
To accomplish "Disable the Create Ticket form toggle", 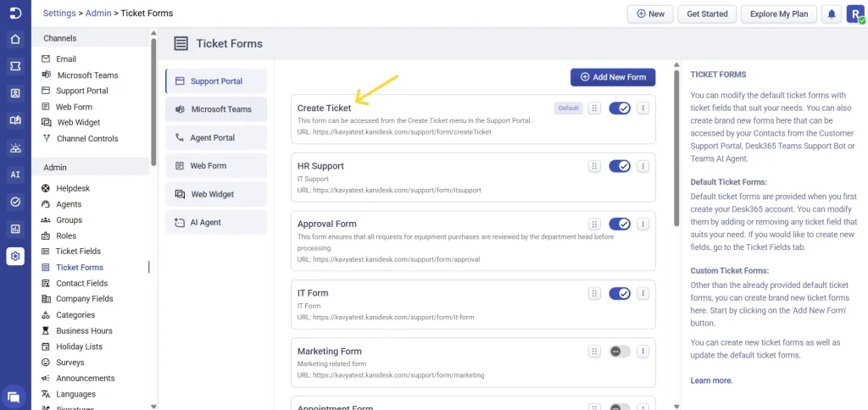I will (620, 108).
